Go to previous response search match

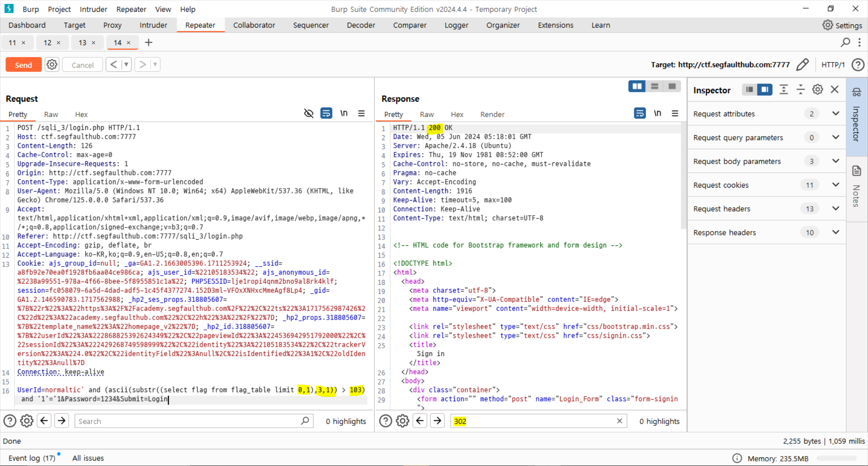coord(420,421)
